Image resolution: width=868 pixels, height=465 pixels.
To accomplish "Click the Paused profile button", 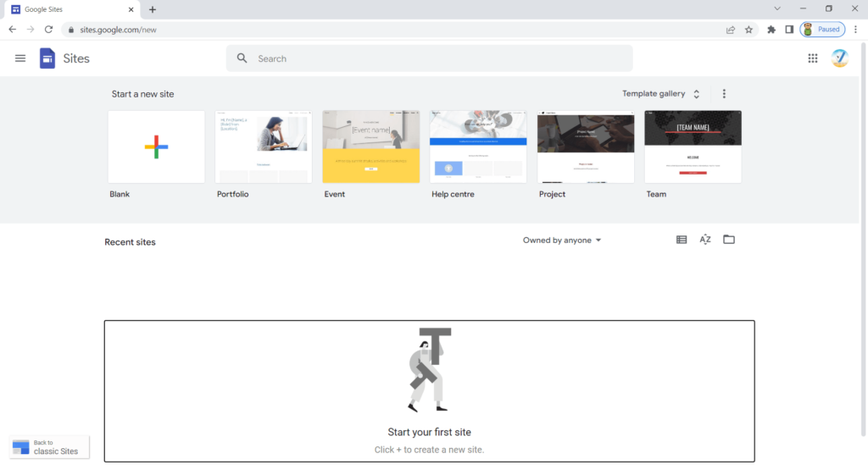I will pyautogui.click(x=822, y=30).
